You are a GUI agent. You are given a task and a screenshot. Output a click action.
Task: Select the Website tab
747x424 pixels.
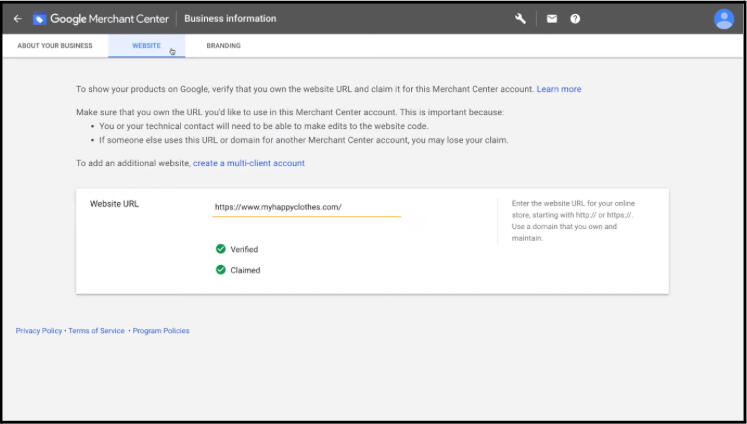tap(146, 46)
